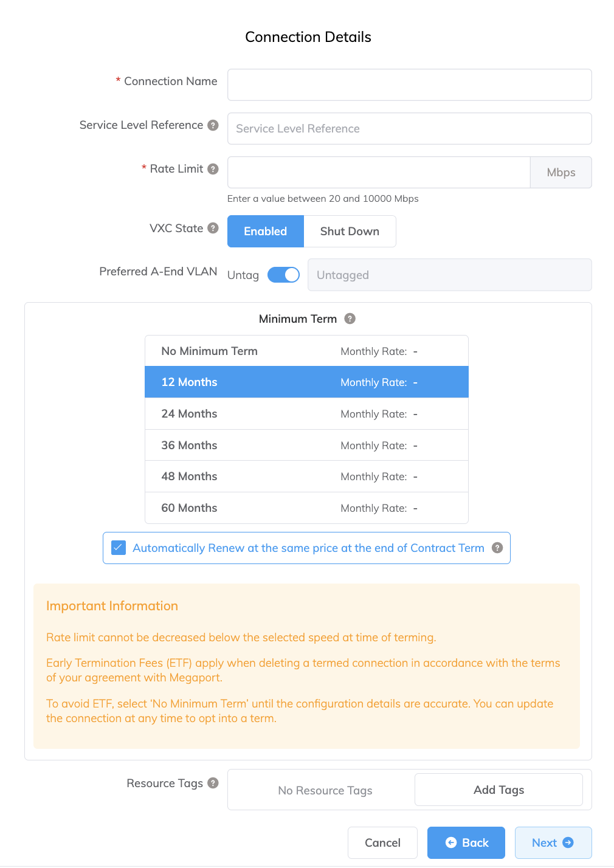Click the Add Tags button
Image resolution: width=614 pixels, height=868 pixels.
(x=498, y=789)
